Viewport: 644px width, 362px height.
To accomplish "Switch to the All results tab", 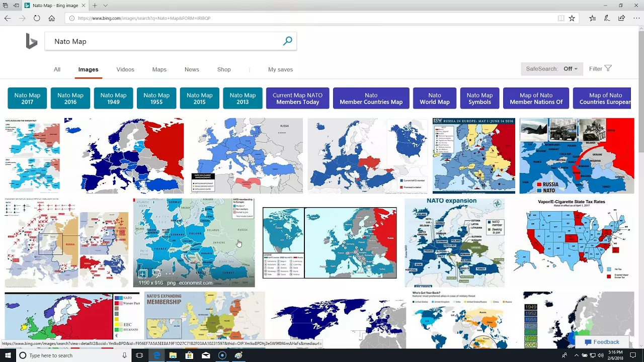I will (57, 69).
